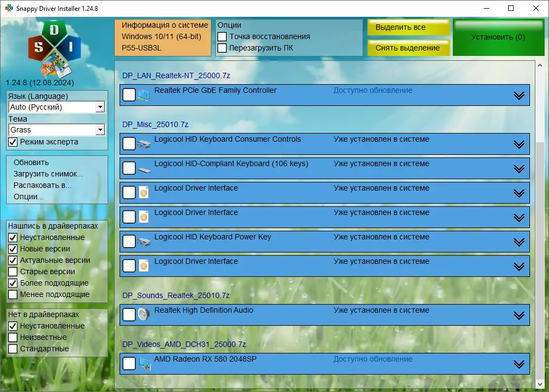
Task: Open the Информация о системе panel
Action: click(x=163, y=37)
